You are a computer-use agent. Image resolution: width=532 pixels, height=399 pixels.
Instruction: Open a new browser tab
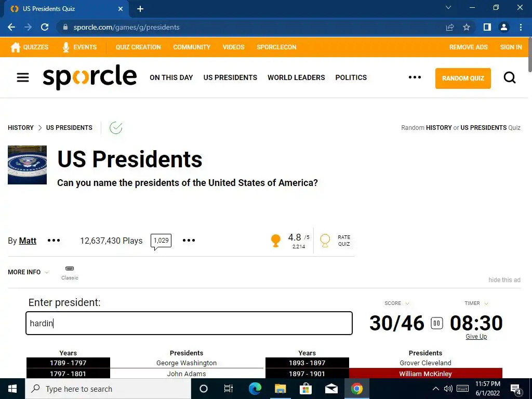140,9
